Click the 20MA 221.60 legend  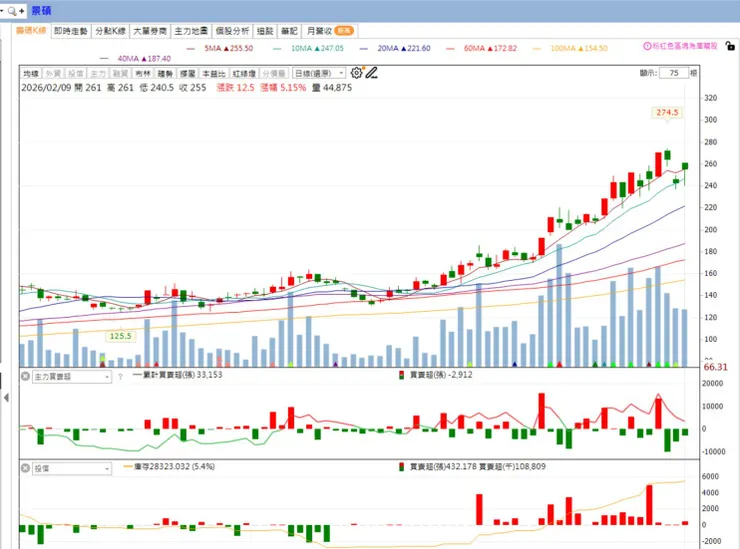point(395,48)
